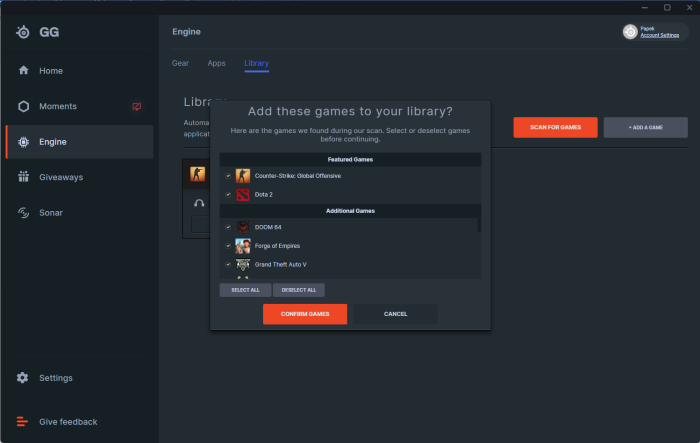Click the CANCEL button in dialog
Viewport: 700px width, 443px height.
point(396,314)
